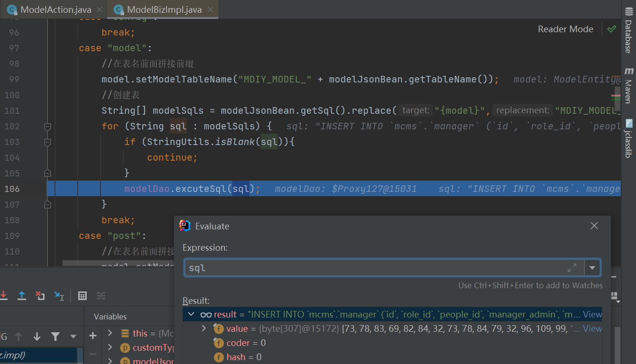Screen dimensions: 636x364
Task: Toggle the fold marker on line 103
Action: pos(47,142)
